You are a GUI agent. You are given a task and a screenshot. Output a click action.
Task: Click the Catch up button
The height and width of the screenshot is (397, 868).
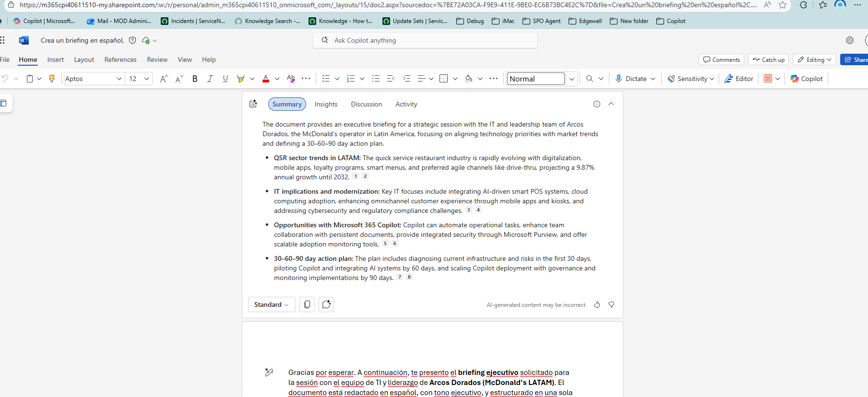point(768,59)
